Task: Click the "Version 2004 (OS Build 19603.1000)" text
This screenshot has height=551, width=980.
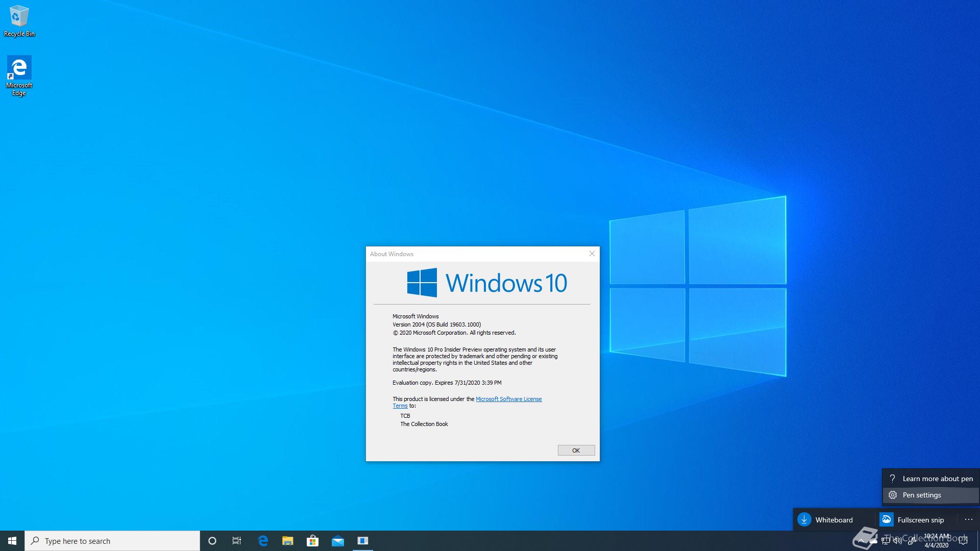Action: click(436, 324)
